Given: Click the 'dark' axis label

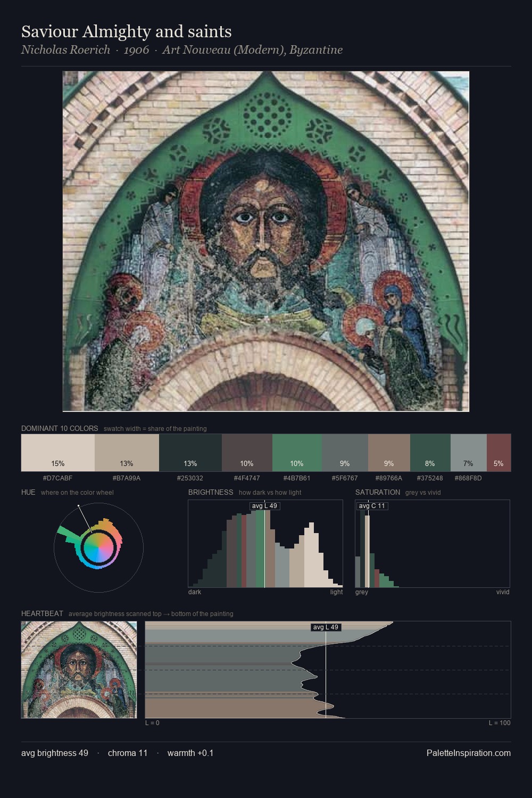Looking at the screenshot, I should (x=195, y=592).
